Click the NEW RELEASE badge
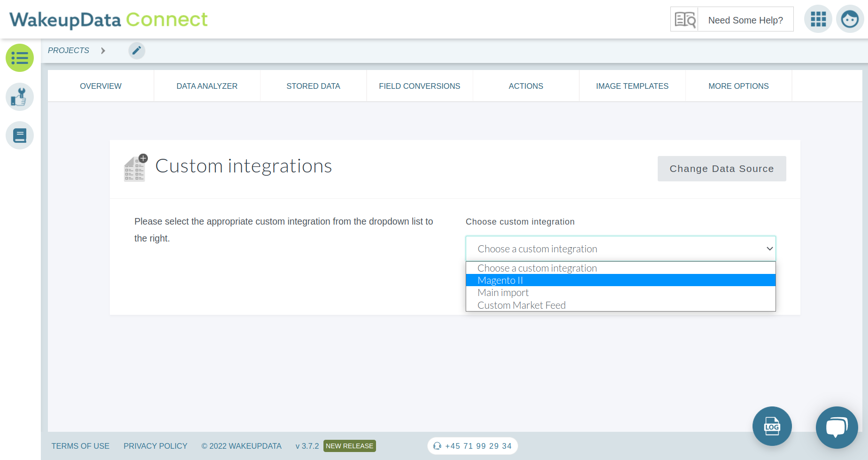 (350, 446)
